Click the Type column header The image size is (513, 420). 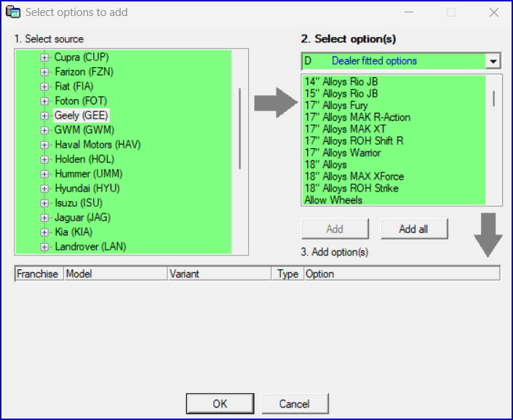[x=288, y=274]
